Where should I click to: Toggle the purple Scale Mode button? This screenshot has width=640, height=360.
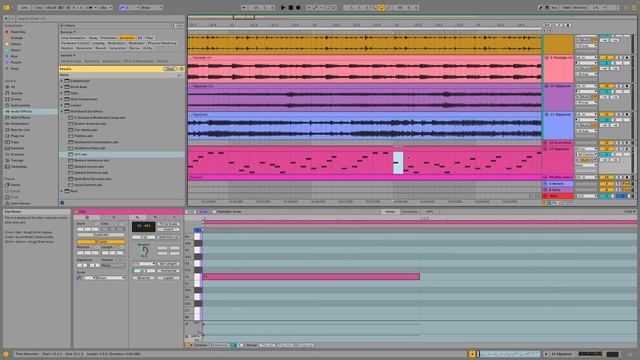point(122,7)
